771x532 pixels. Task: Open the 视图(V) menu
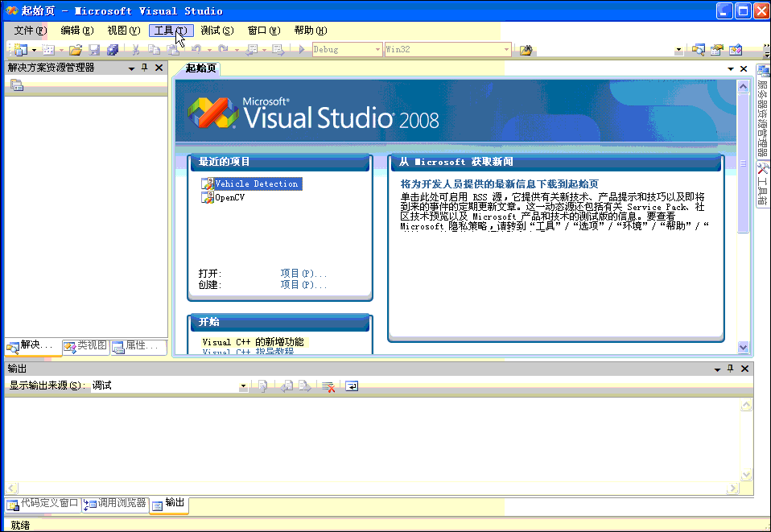(x=124, y=31)
